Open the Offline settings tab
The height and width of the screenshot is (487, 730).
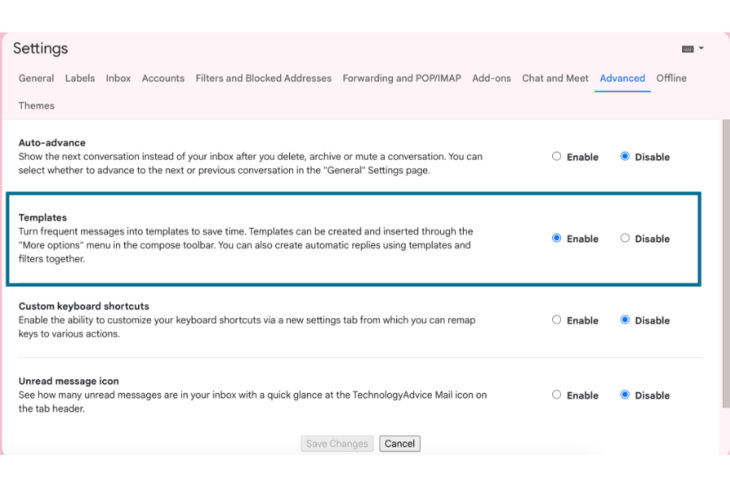[671, 78]
